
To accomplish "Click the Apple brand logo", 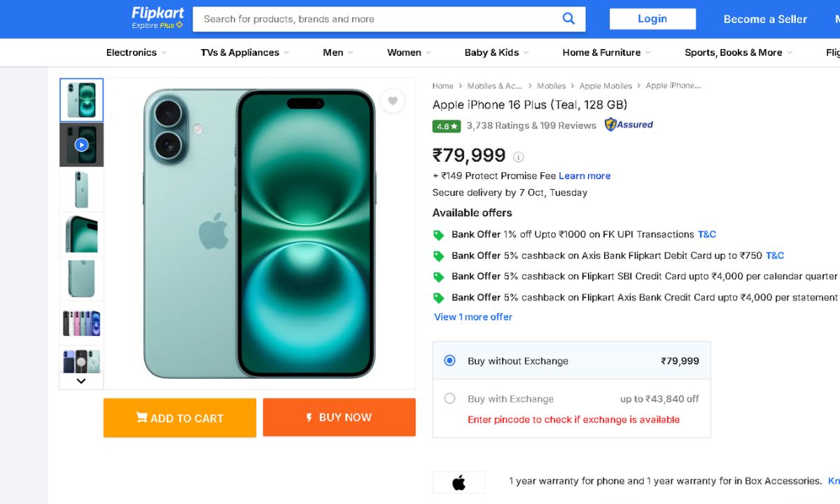I will [x=458, y=482].
